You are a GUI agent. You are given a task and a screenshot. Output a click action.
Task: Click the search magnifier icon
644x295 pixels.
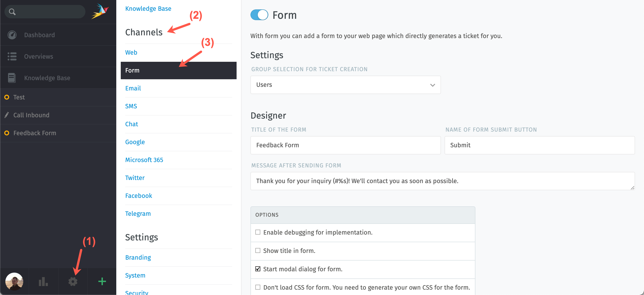coord(12,11)
